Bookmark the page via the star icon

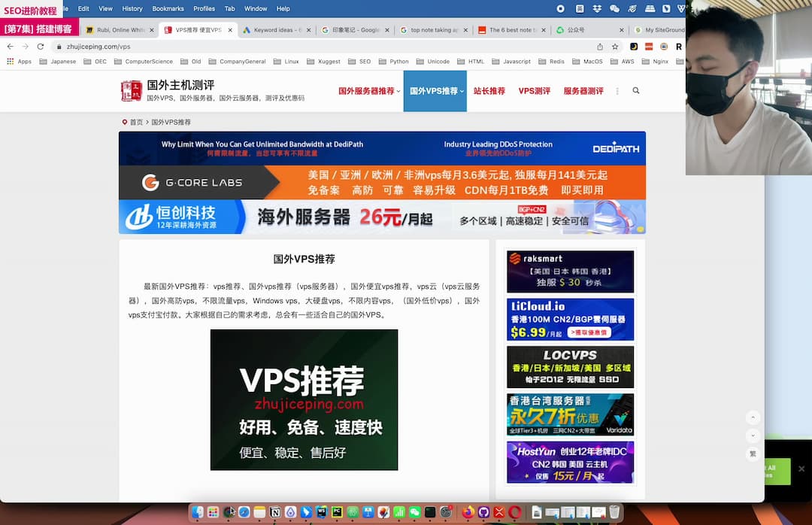point(615,46)
